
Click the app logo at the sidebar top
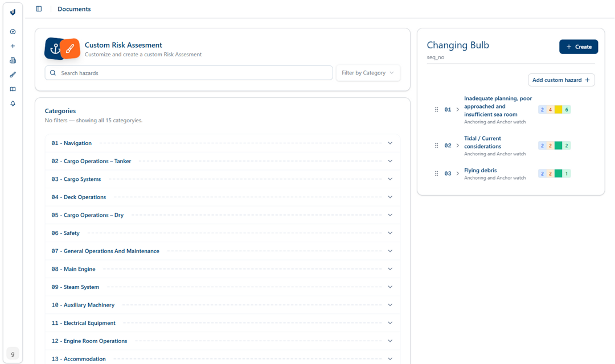click(x=13, y=12)
